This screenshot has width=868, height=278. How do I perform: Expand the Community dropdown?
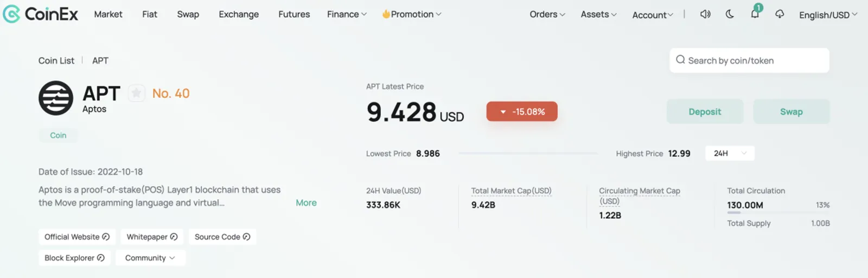(x=150, y=258)
